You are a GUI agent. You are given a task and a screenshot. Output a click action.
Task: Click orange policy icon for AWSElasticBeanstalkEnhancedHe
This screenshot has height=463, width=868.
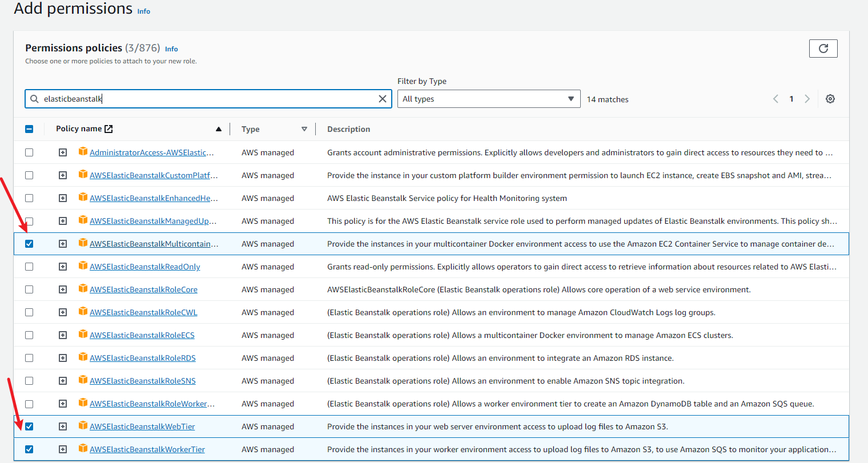[x=83, y=197]
